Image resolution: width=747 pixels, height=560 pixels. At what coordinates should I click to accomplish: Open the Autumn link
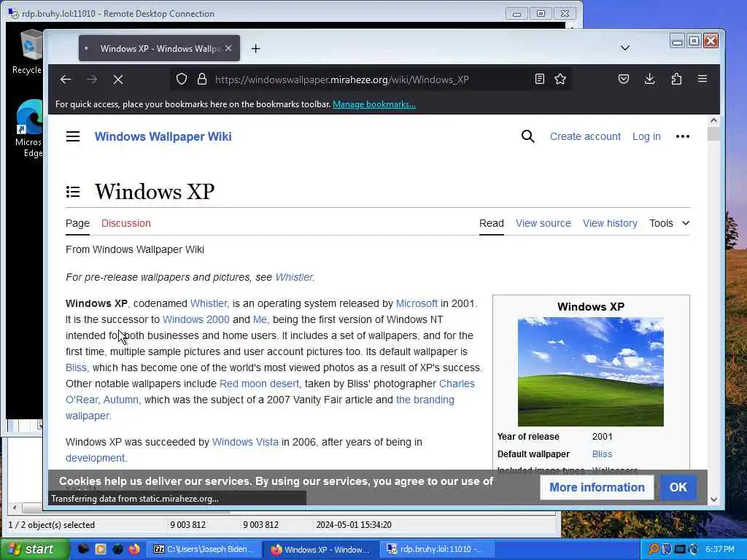(122, 400)
